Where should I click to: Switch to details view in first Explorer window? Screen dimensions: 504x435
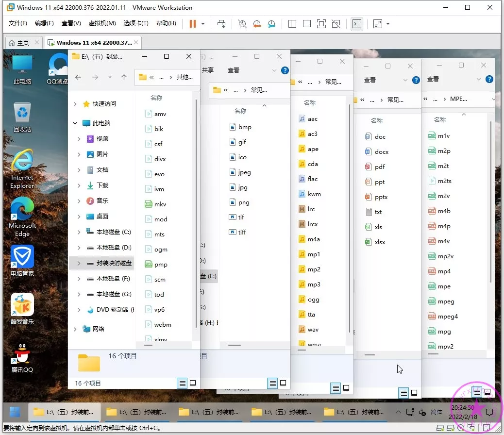pos(182,383)
